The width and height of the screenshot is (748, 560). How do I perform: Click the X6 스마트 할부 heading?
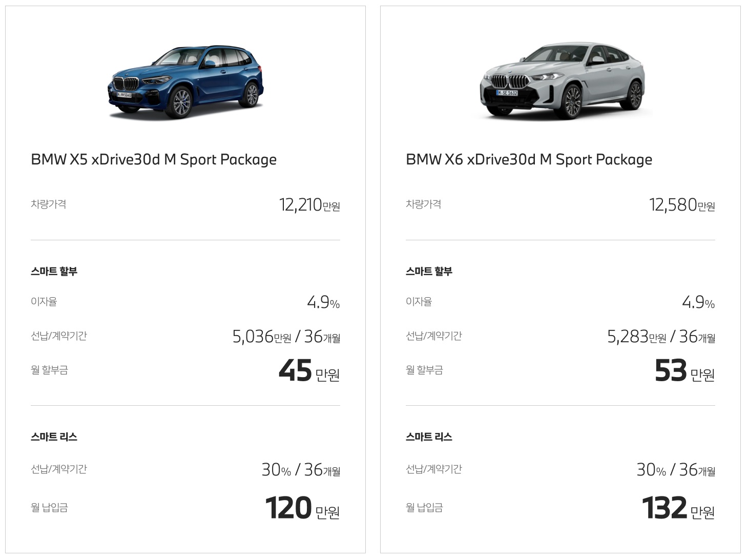tap(429, 272)
